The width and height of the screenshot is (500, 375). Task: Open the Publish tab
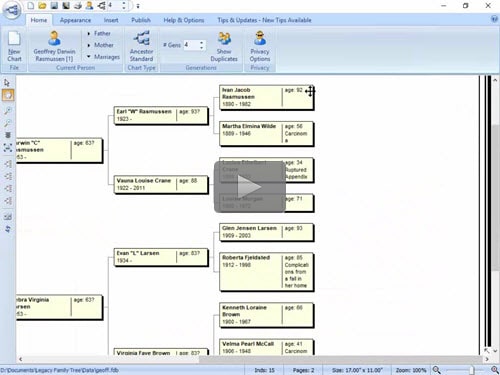point(141,20)
